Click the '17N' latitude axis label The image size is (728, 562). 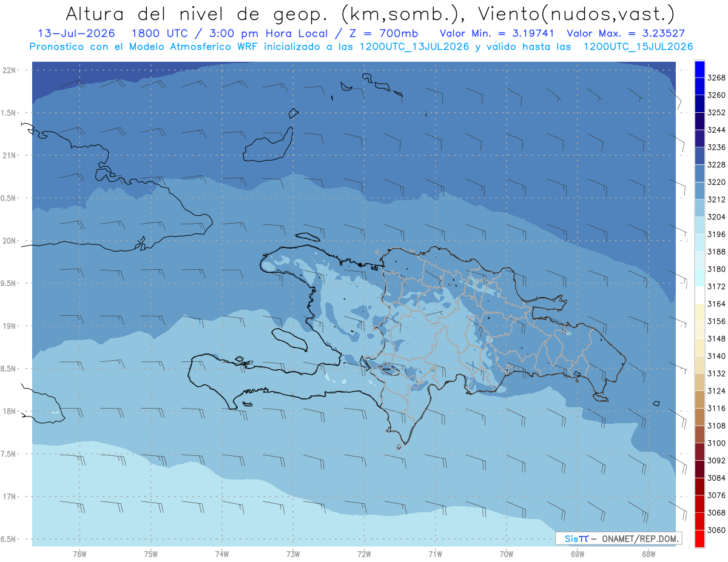click(x=10, y=497)
